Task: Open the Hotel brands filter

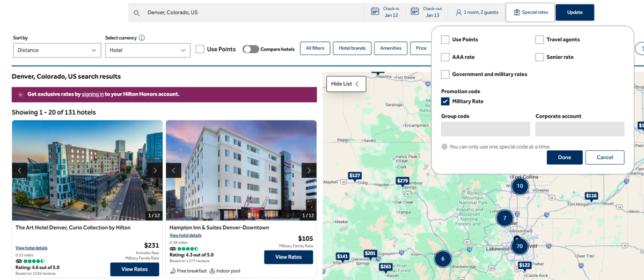Action: tap(352, 48)
